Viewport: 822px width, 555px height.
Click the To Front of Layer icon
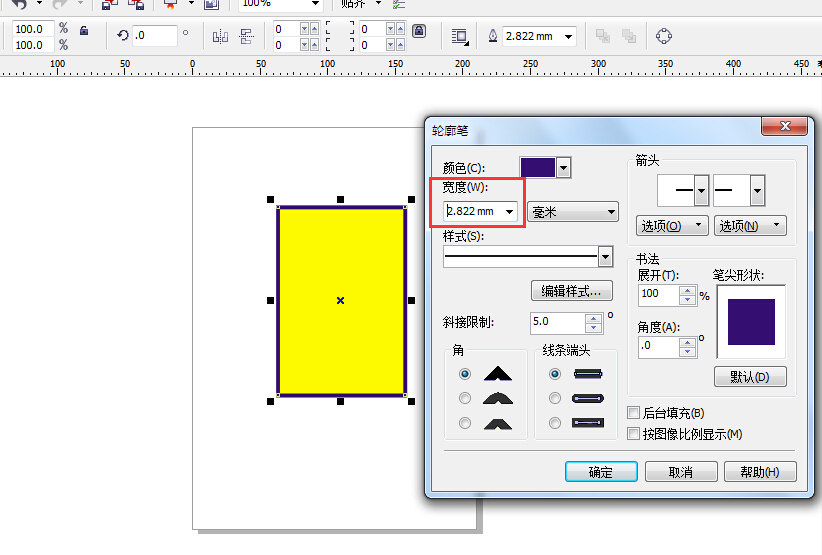[603, 36]
